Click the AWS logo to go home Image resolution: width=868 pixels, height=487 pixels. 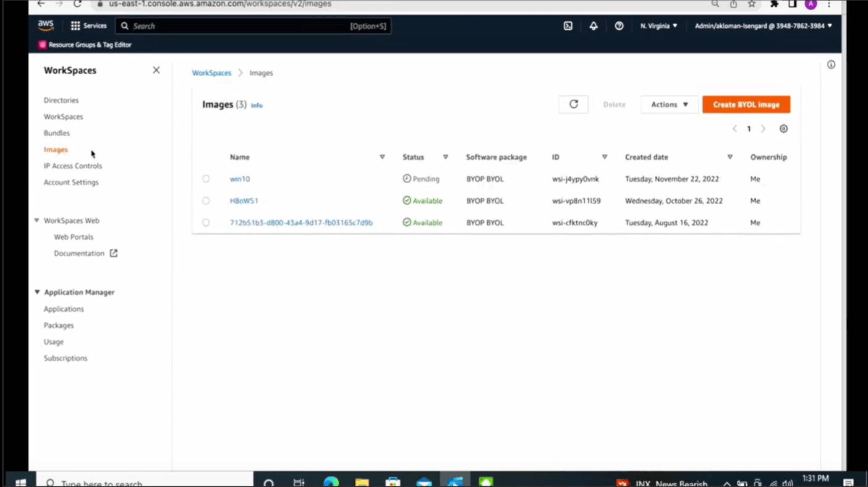45,25
